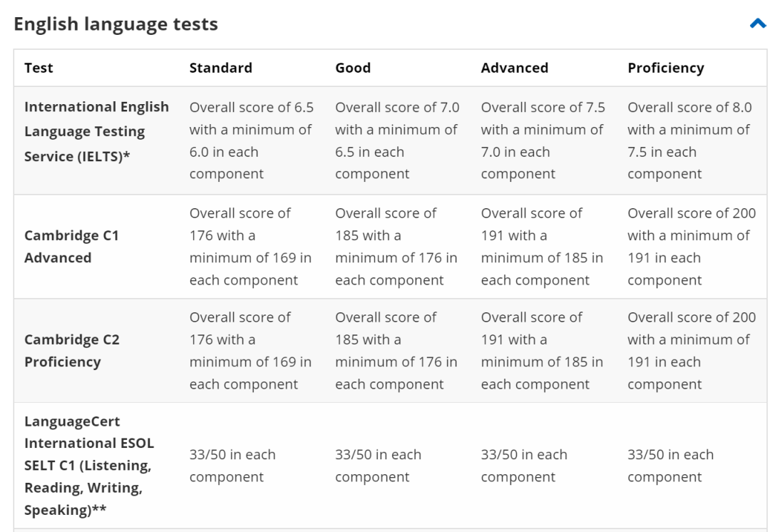The image size is (770, 532).
Task: Select the IELTS row label
Action: [96, 132]
